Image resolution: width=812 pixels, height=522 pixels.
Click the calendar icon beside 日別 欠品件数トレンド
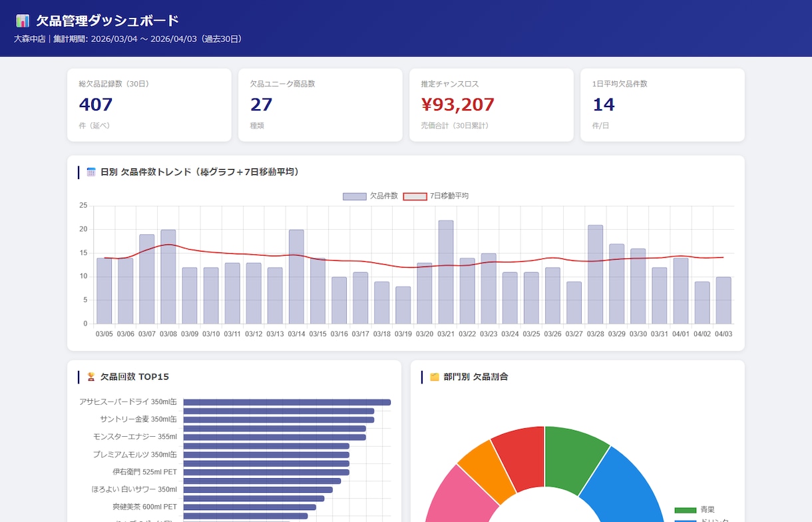(x=91, y=172)
